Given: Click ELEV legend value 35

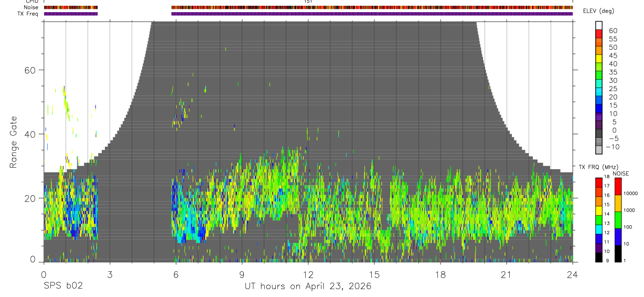Looking at the screenshot, I should [x=613, y=72].
